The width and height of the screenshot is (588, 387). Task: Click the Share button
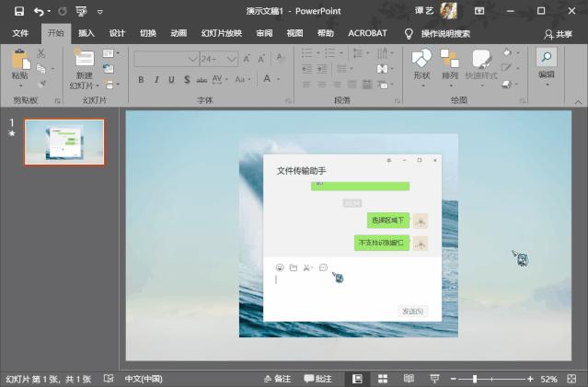pos(558,34)
